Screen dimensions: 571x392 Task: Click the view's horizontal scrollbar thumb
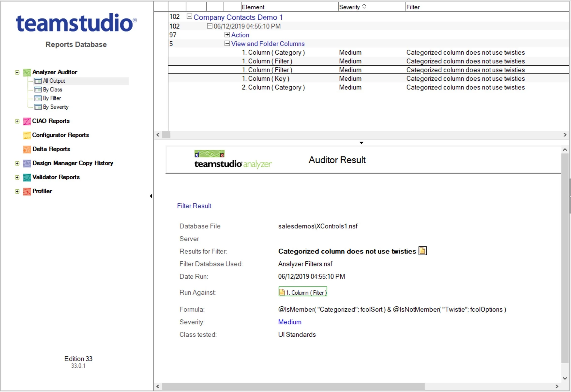click(166, 135)
